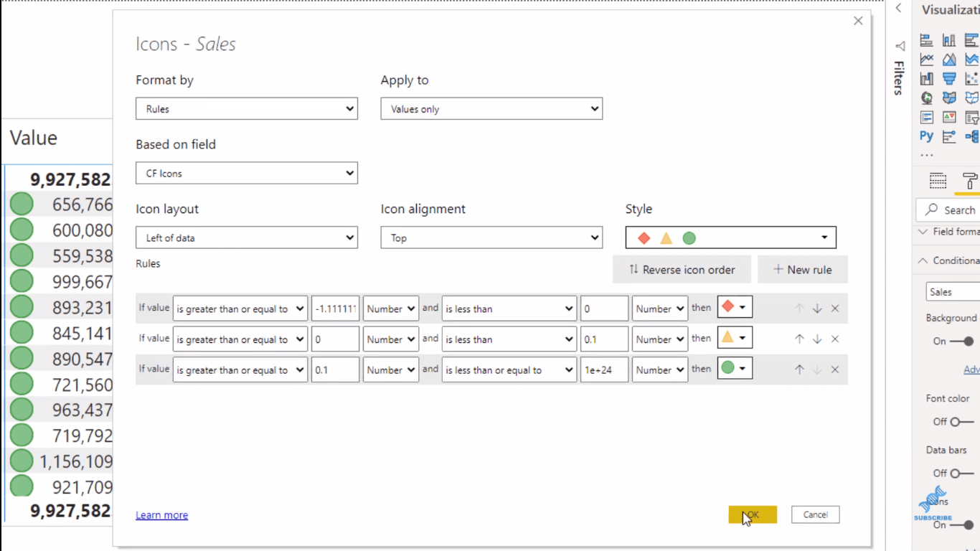Select the line and stacked column chart visual
Viewport: 980px width, 551px height.
(x=927, y=79)
